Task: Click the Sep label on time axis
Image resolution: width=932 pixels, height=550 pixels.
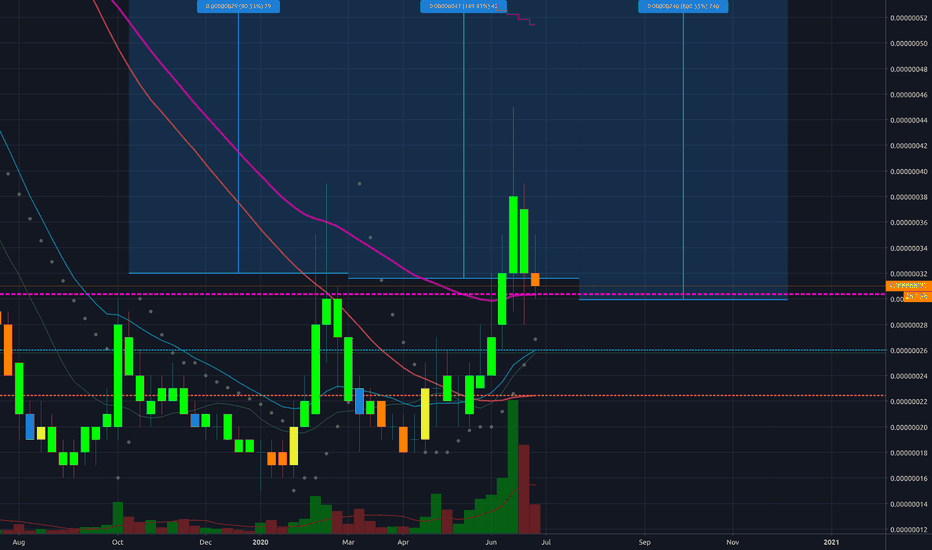Action: (645, 542)
